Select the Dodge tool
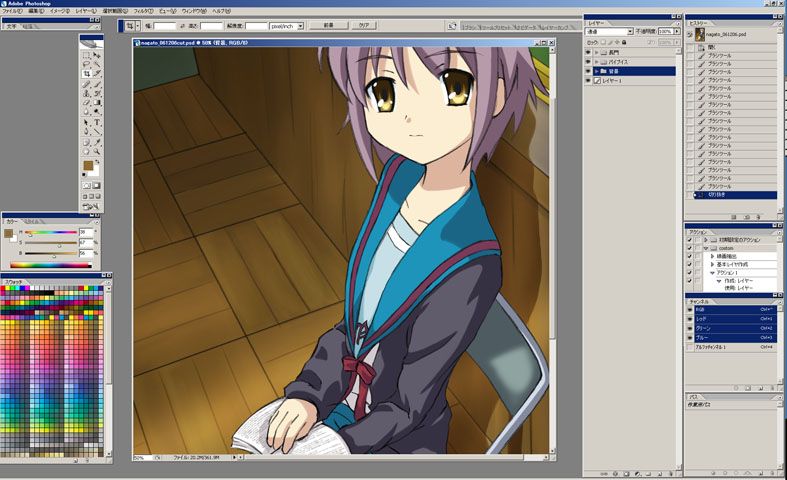The height and width of the screenshot is (480, 787). tap(97, 111)
